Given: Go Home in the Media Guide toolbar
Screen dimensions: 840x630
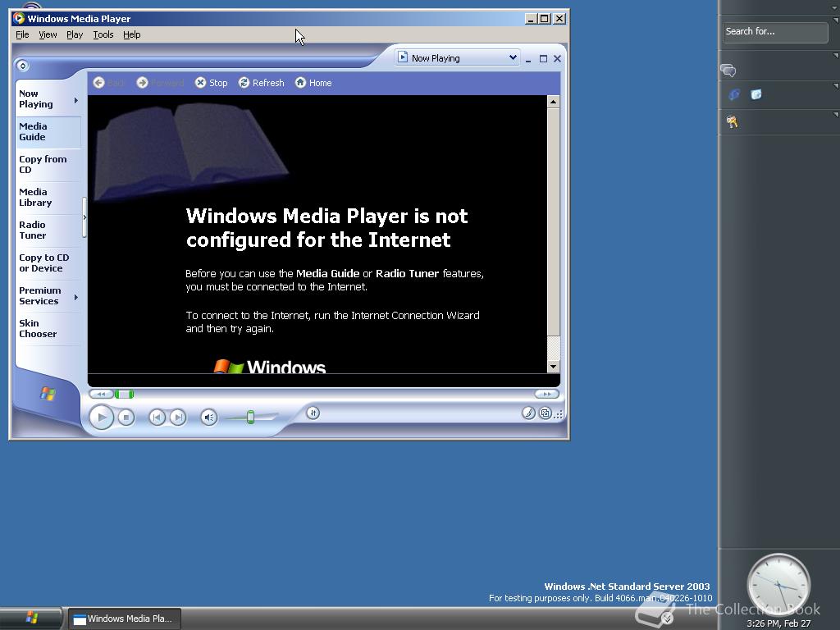Looking at the screenshot, I should [x=313, y=83].
